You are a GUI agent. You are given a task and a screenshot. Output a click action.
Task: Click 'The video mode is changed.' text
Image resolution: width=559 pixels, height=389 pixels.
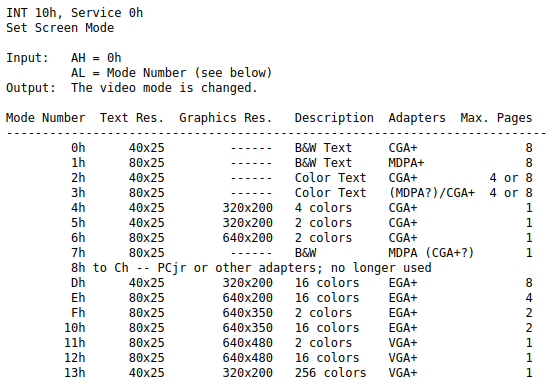[x=164, y=88]
